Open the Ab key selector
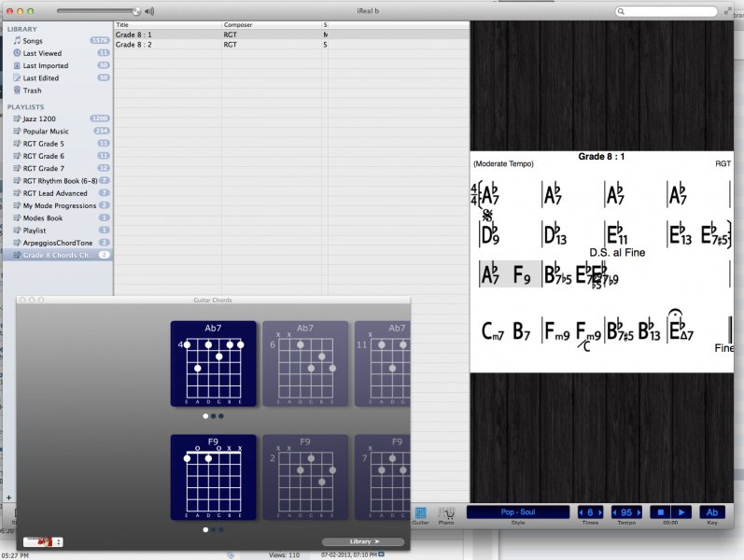The width and height of the screenshot is (744, 560). [711, 512]
